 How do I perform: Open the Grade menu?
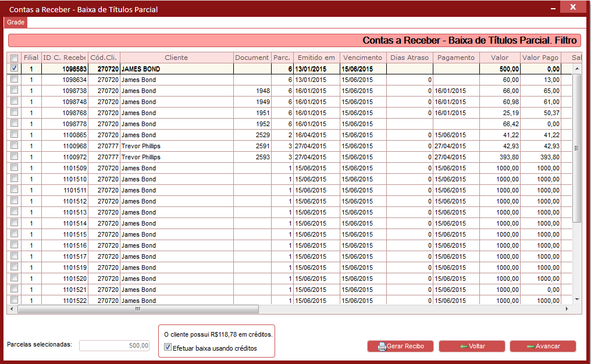tap(16, 22)
